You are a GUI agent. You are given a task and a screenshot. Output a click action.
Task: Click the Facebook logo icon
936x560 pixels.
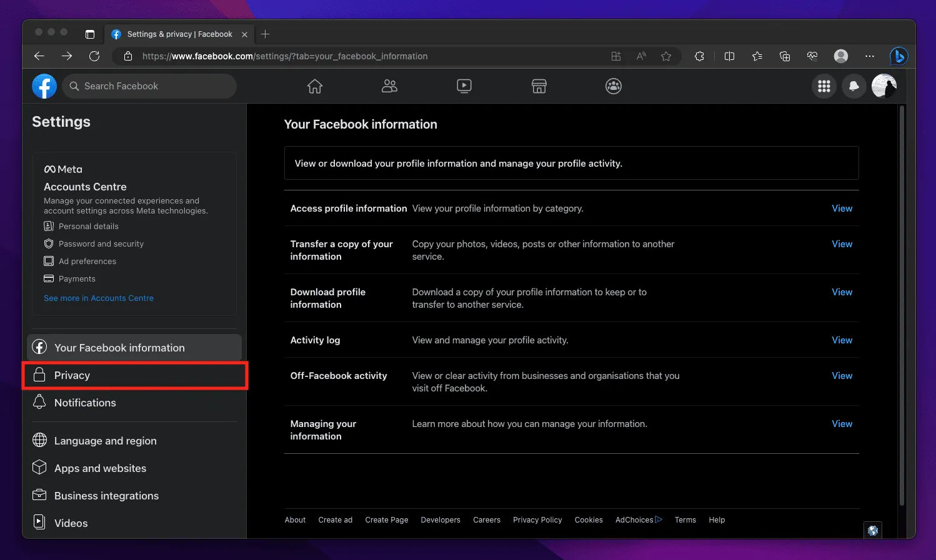(x=44, y=86)
